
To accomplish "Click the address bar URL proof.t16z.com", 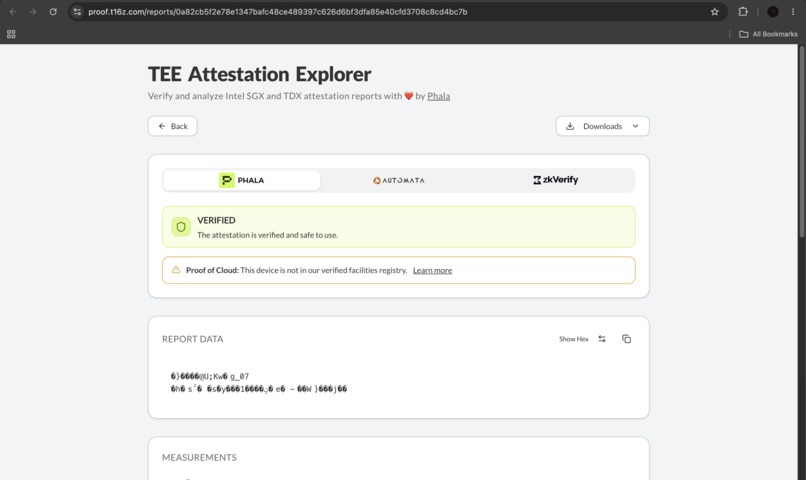I will pyautogui.click(x=278, y=12).
